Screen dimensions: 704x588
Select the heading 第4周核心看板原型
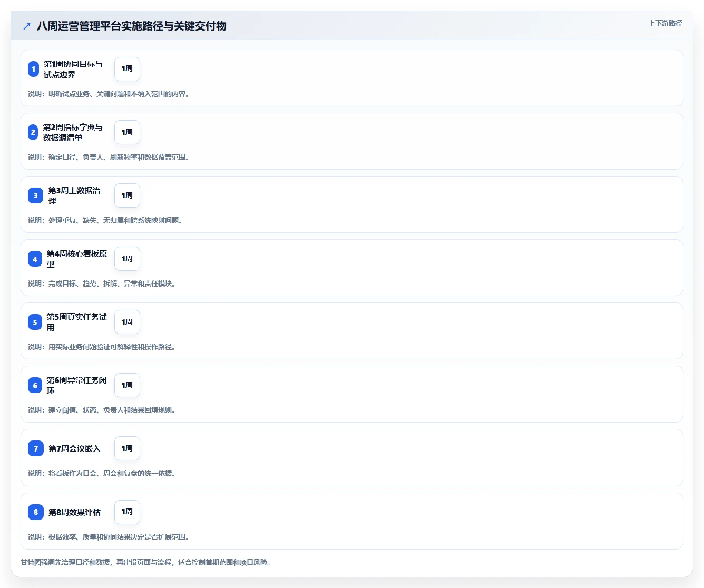click(x=77, y=259)
